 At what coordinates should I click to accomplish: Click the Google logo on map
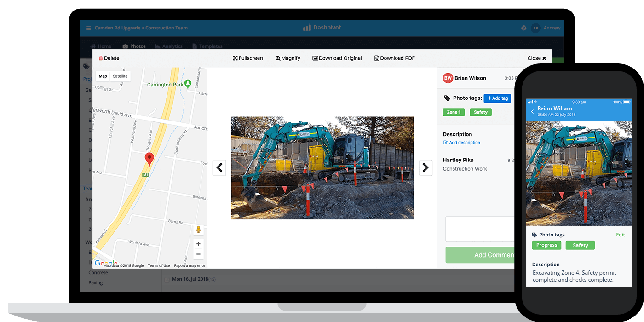[106, 263]
